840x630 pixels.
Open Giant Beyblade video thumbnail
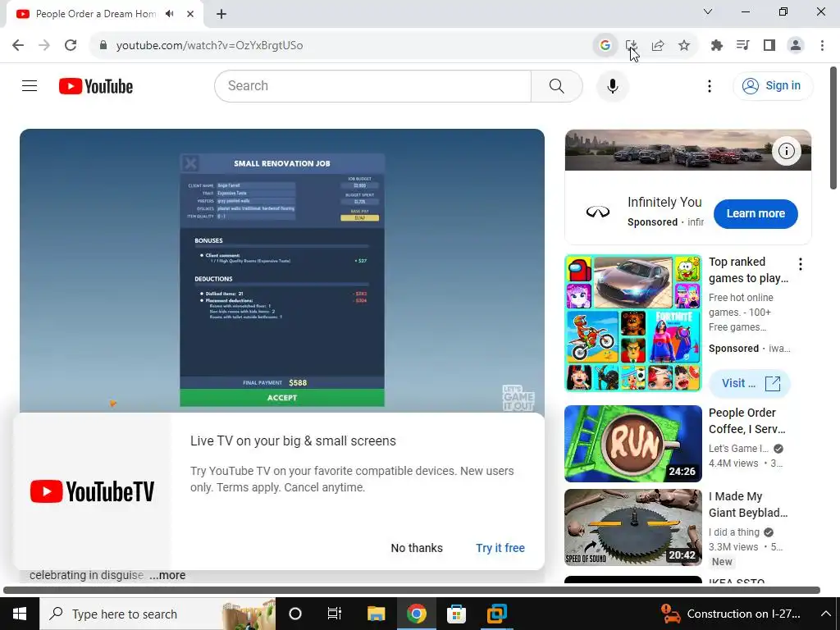tap(633, 527)
